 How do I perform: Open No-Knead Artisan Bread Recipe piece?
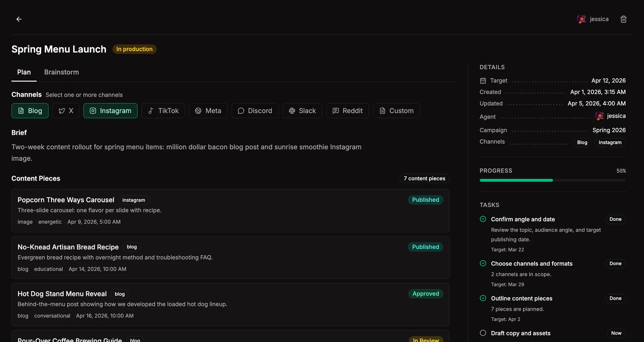230,257
